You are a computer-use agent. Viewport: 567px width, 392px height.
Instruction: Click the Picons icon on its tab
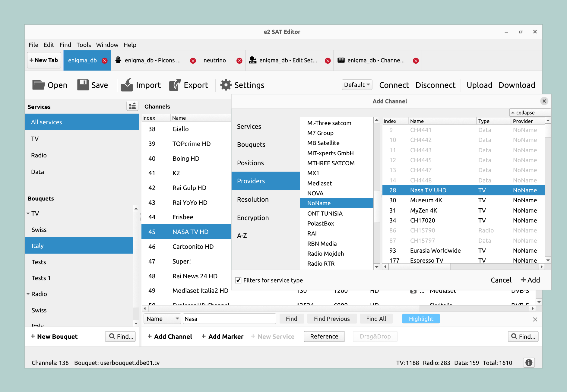(x=119, y=60)
